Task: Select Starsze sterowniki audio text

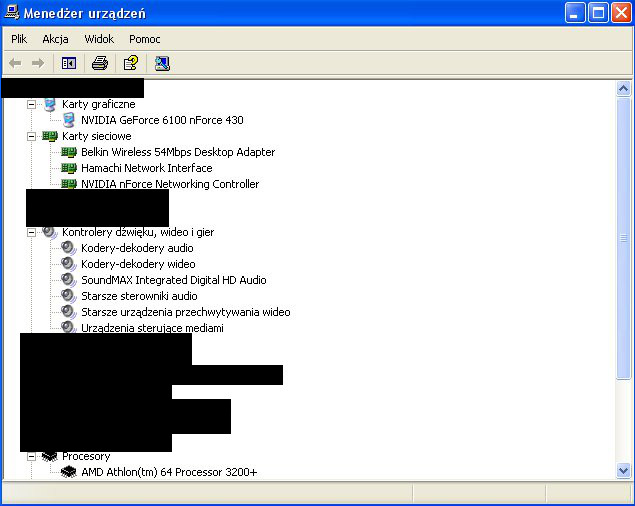Action: point(139,296)
